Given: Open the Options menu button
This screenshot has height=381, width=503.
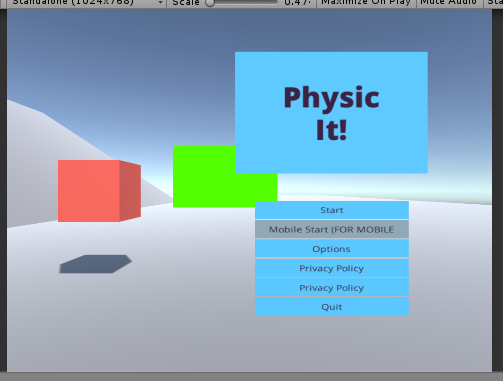Looking at the screenshot, I should 332,249.
